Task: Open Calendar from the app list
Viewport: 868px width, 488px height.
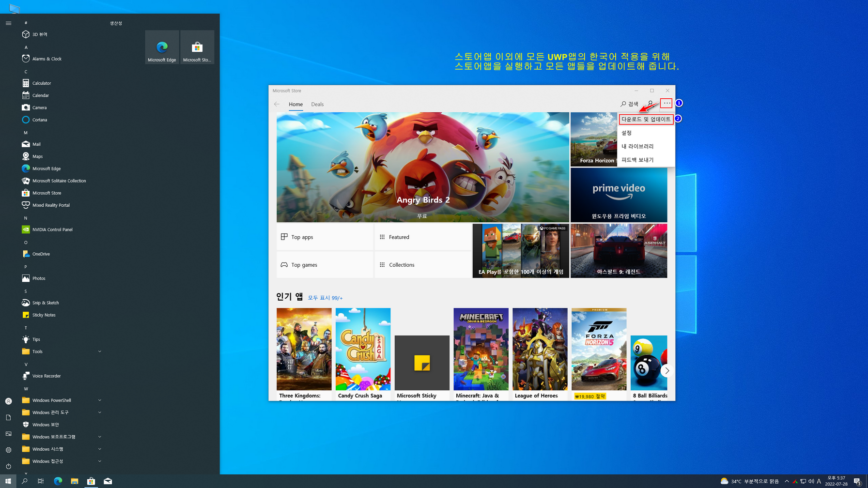Action: [61, 95]
